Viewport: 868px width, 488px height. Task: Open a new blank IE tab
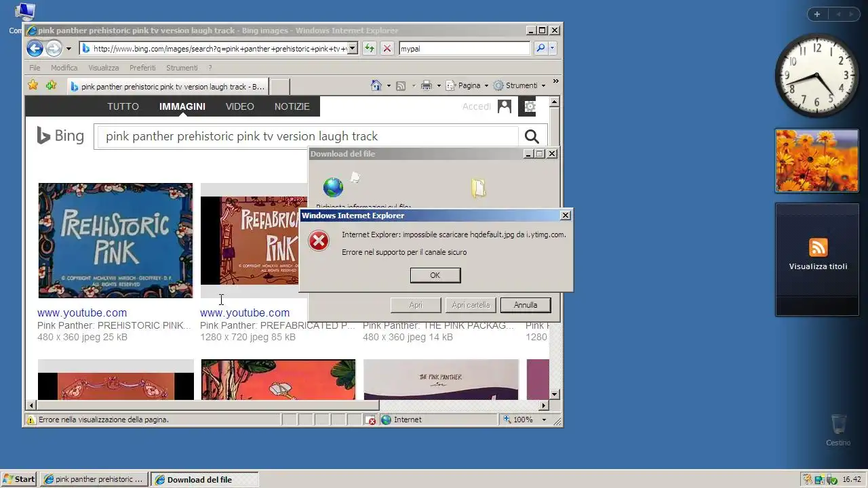[279, 86]
